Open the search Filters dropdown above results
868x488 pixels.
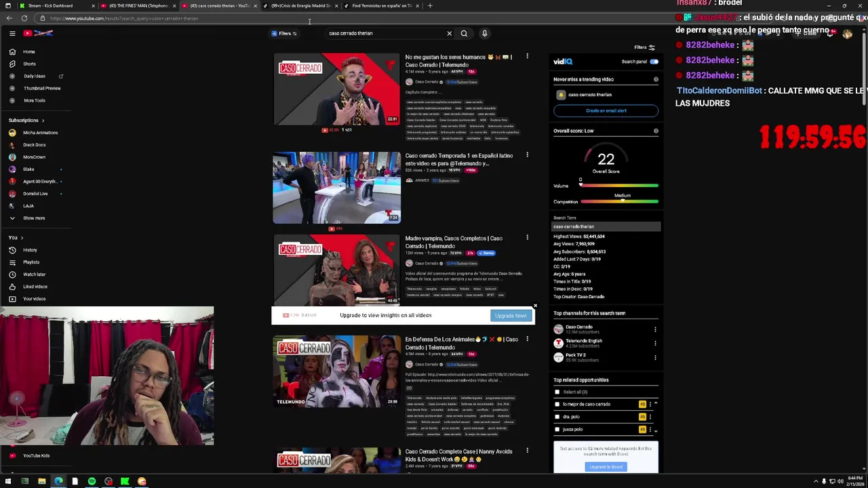coord(284,33)
